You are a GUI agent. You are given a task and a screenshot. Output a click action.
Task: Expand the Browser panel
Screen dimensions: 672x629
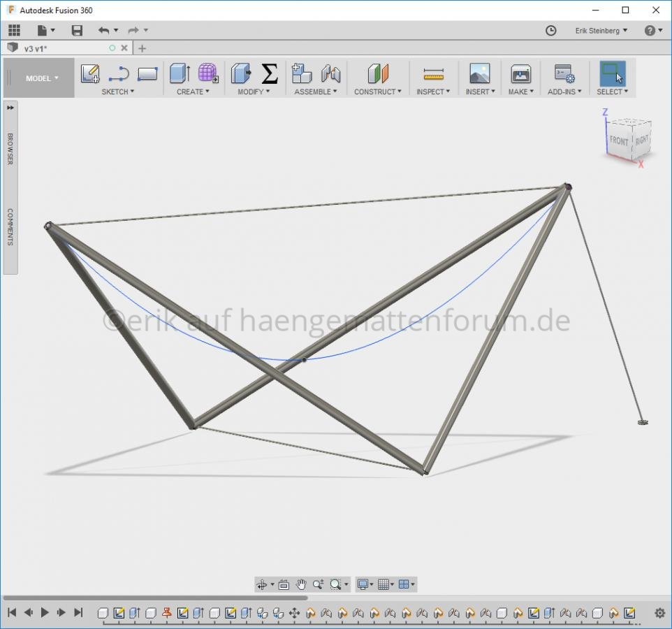pos(10,108)
